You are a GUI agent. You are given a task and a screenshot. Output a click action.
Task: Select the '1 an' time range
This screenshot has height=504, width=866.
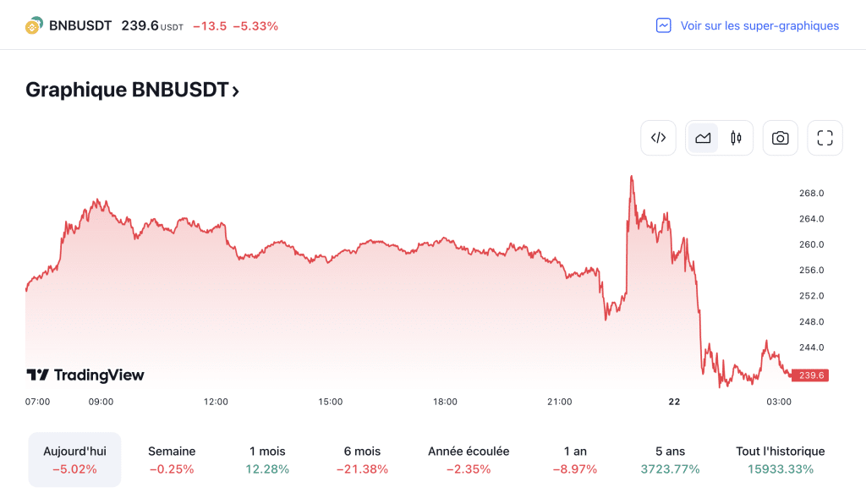click(575, 459)
